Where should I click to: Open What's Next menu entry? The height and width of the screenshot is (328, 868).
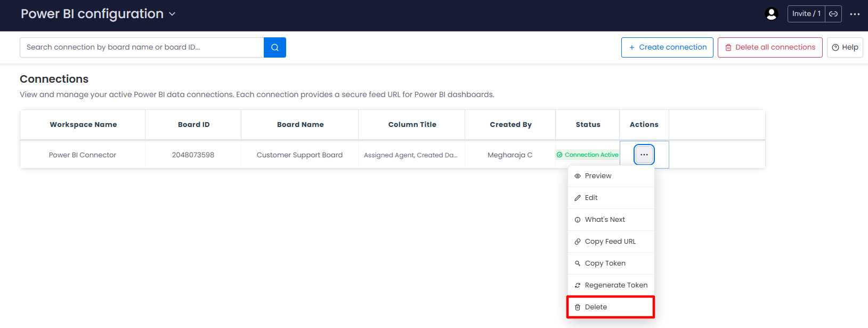click(x=611, y=220)
